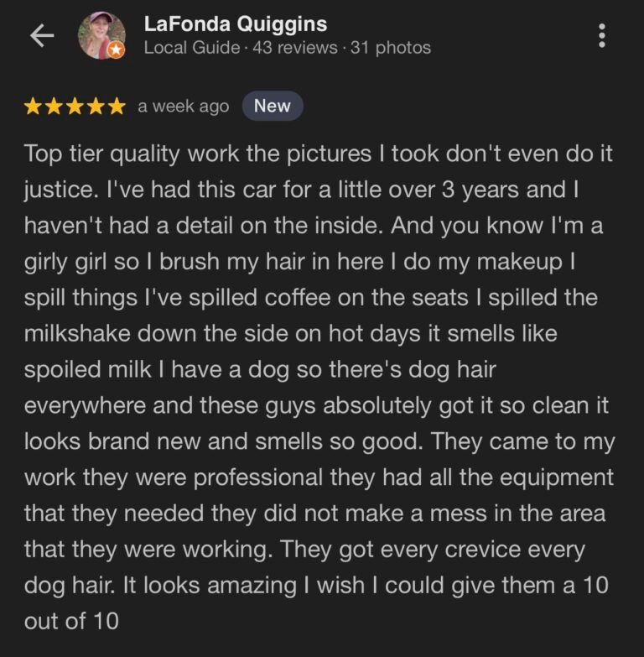
Task: View the reviewer's 31 photos
Action: click(391, 48)
